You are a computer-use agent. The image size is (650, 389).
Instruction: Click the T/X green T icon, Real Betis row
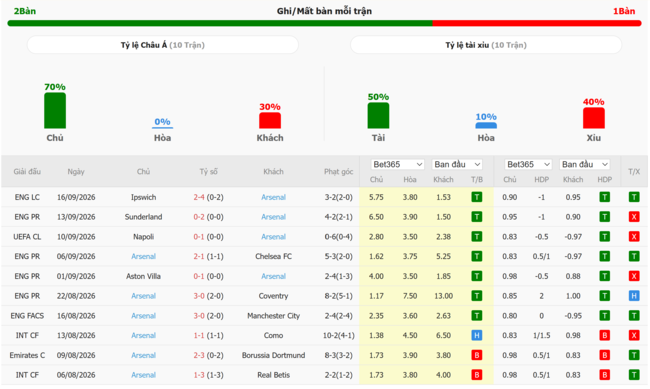634,375
